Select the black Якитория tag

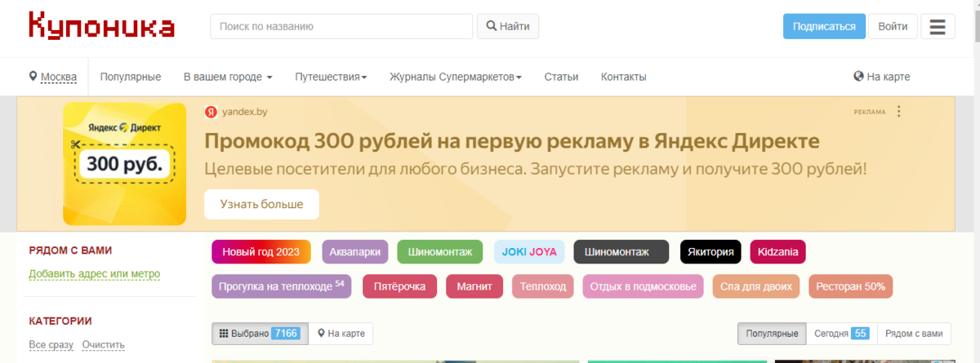[710, 252]
